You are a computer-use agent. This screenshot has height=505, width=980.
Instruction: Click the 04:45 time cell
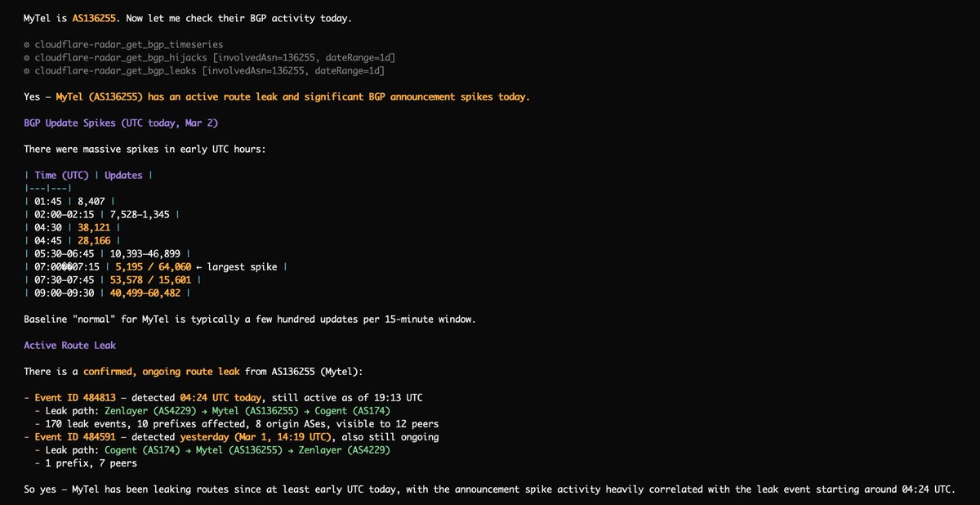point(47,240)
